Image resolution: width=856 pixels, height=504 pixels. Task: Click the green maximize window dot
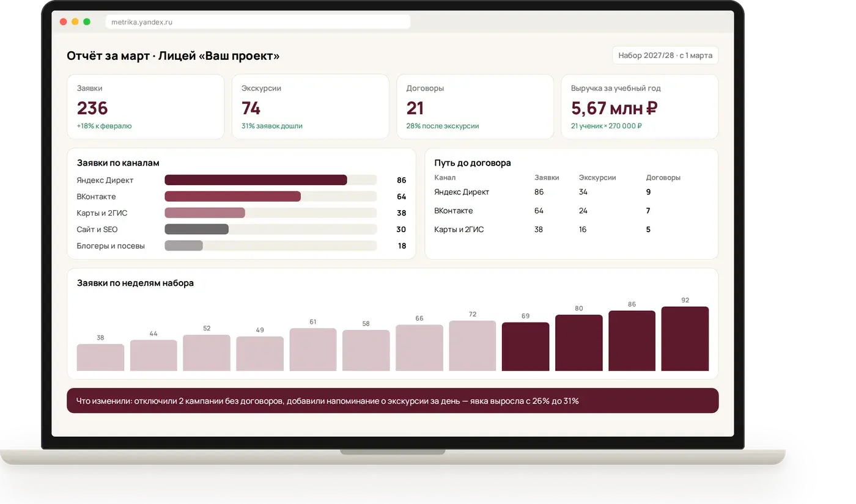coord(87,22)
